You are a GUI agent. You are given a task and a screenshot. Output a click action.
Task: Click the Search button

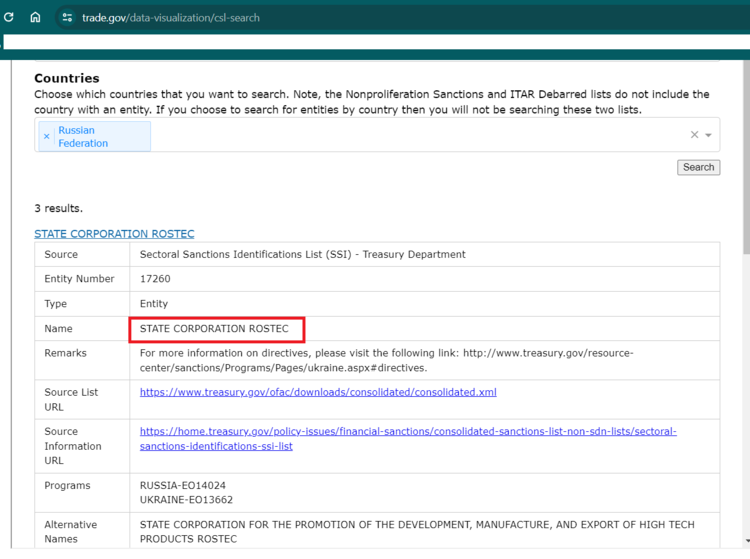click(x=698, y=167)
